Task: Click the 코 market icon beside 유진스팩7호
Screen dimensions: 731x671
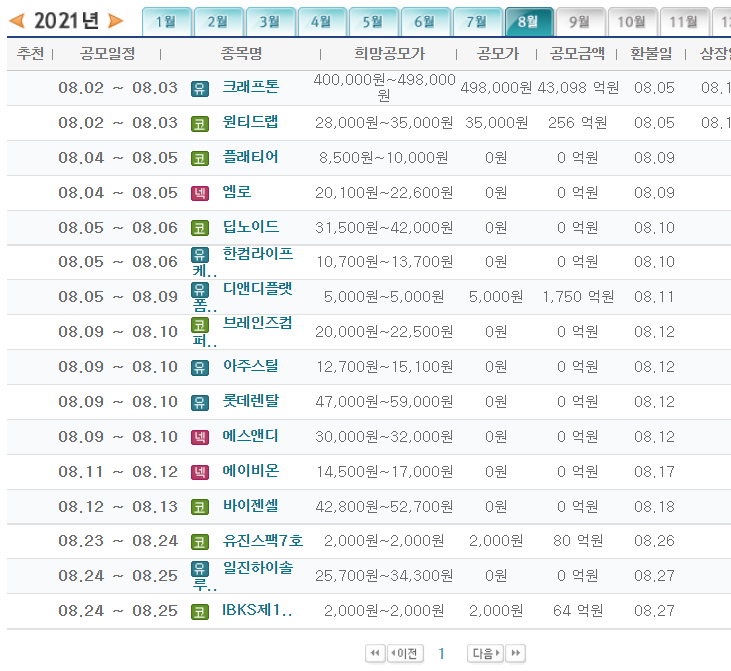Action: 200,542
